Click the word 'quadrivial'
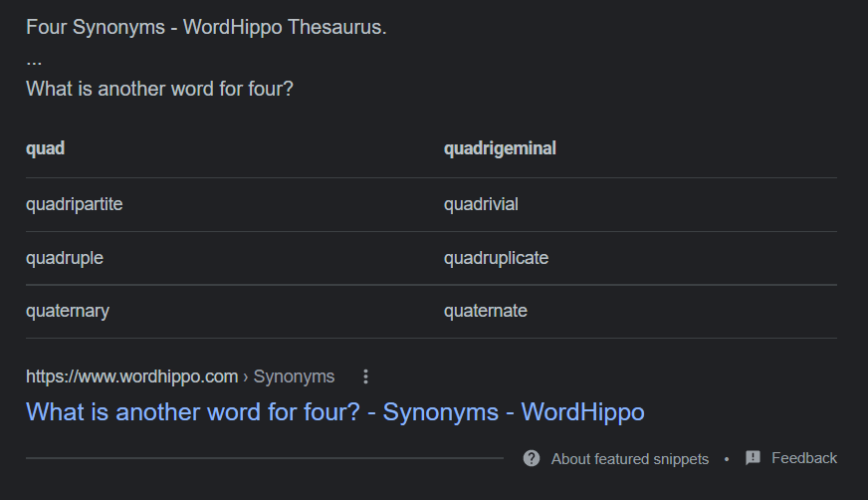The image size is (868, 500). 481,204
